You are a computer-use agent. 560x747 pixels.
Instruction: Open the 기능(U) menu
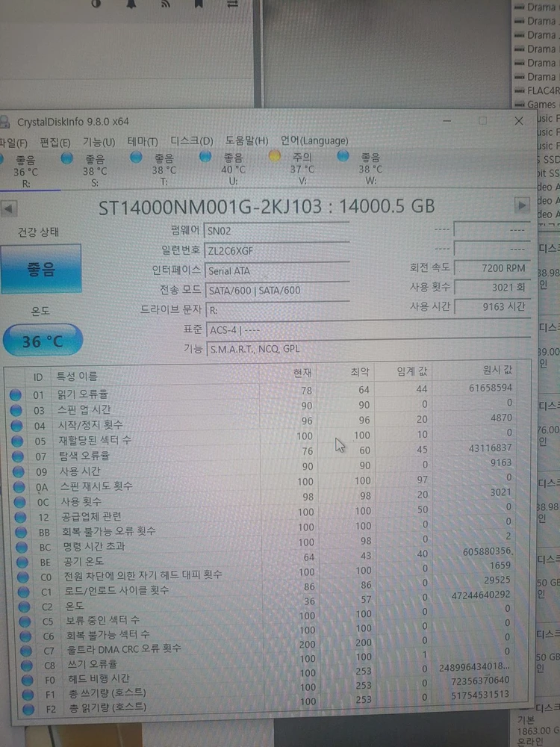(x=99, y=141)
